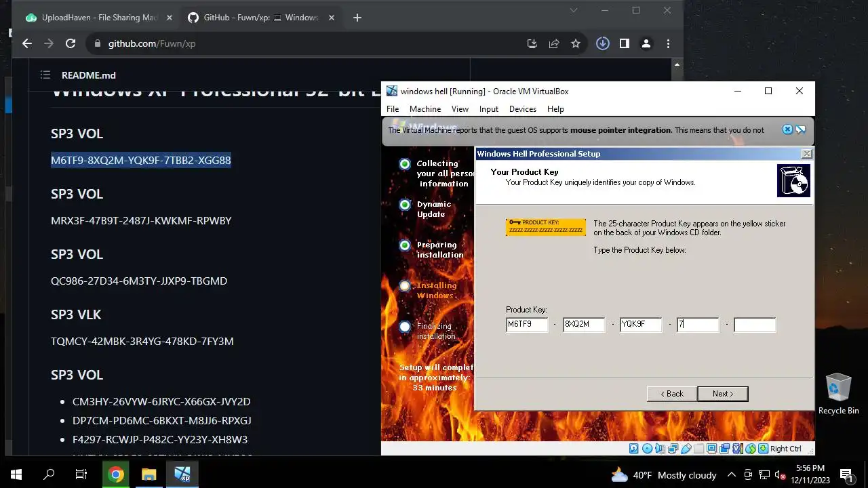Open the VirtualBox File menu
Screen dimensions: 868x488
click(x=393, y=109)
